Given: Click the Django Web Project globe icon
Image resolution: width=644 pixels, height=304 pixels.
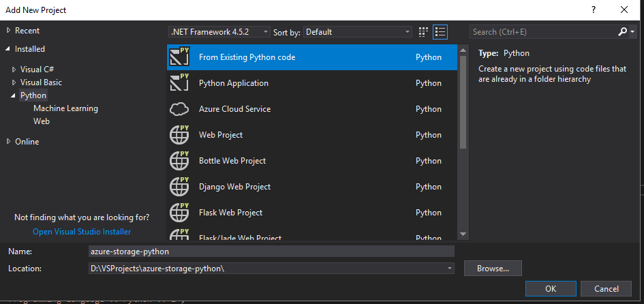Looking at the screenshot, I should coord(179,187).
